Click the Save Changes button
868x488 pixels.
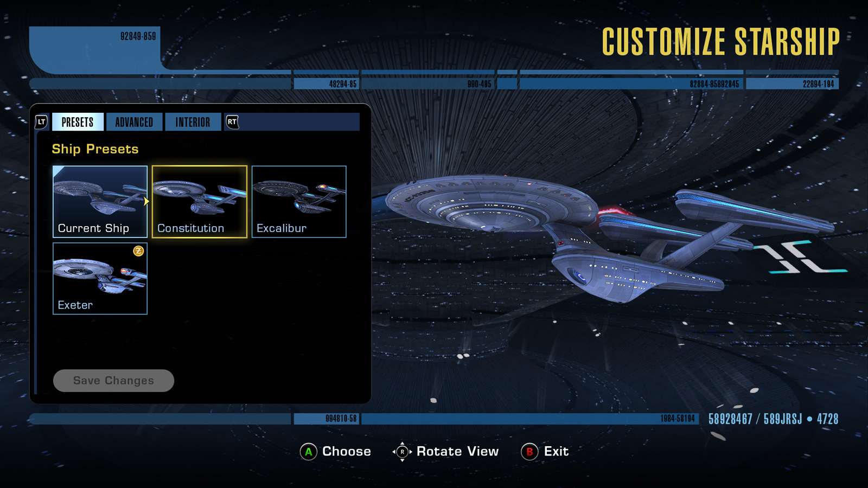click(113, 381)
